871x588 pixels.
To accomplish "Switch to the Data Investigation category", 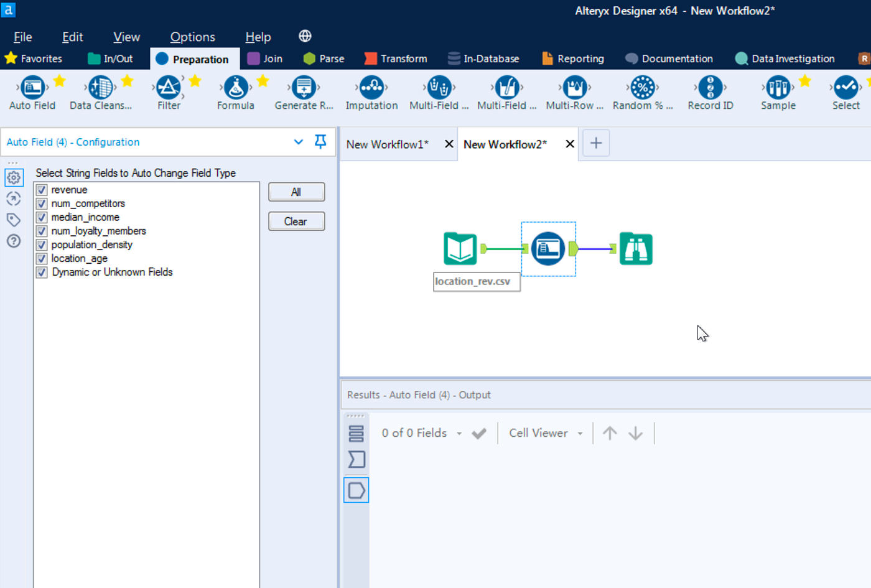I will [785, 58].
